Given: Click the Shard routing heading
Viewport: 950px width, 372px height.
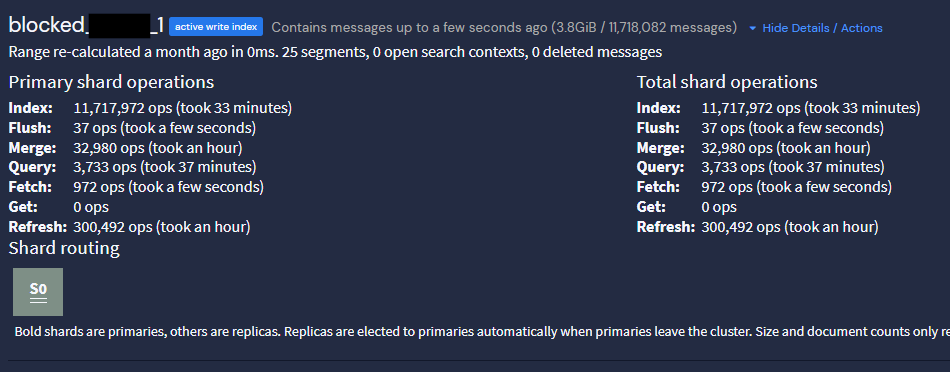Looking at the screenshot, I should (64, 248).
